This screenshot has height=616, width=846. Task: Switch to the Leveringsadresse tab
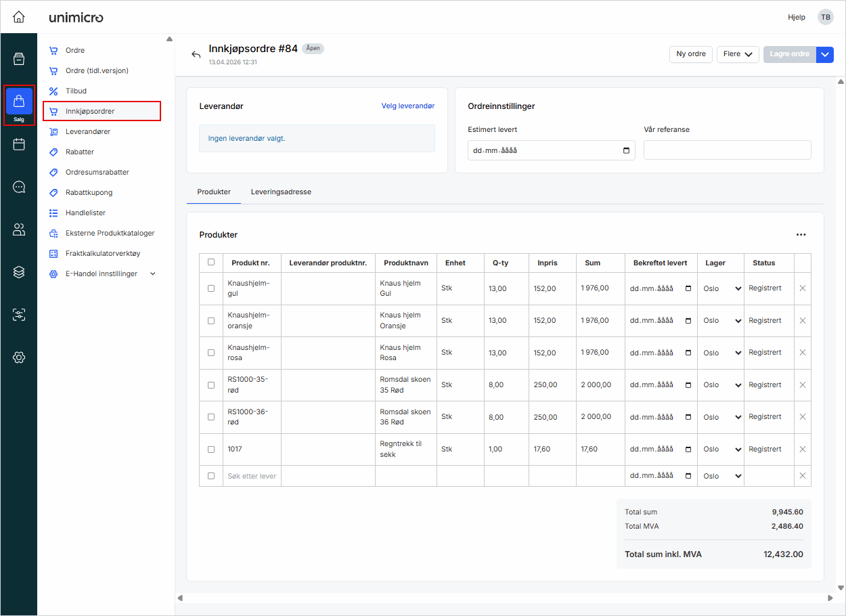[281, 192]
